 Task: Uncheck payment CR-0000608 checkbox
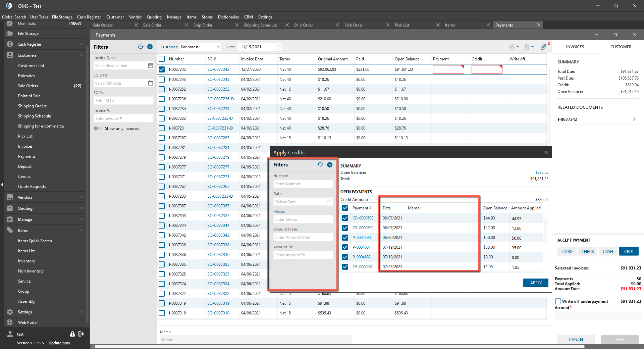coord(345,218)
